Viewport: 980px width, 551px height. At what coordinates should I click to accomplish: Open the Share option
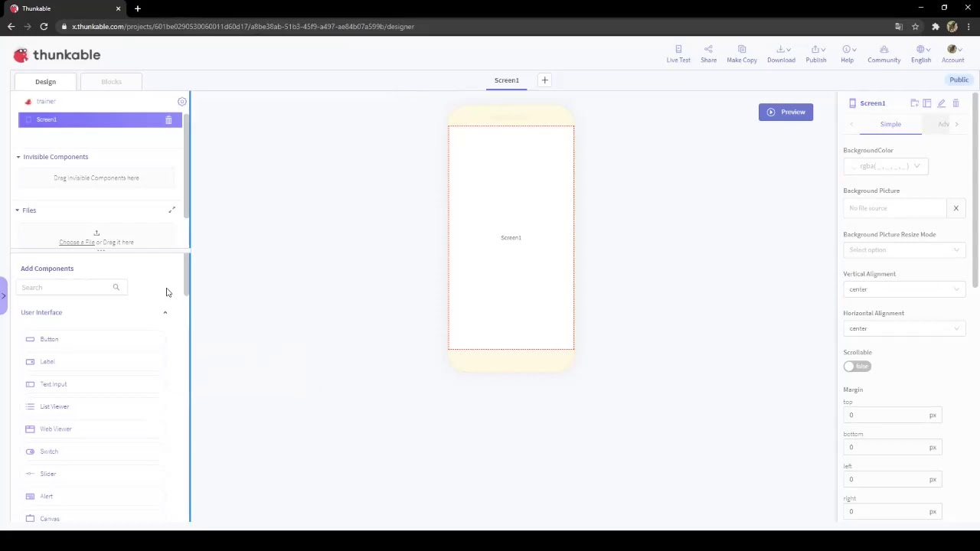708,54
